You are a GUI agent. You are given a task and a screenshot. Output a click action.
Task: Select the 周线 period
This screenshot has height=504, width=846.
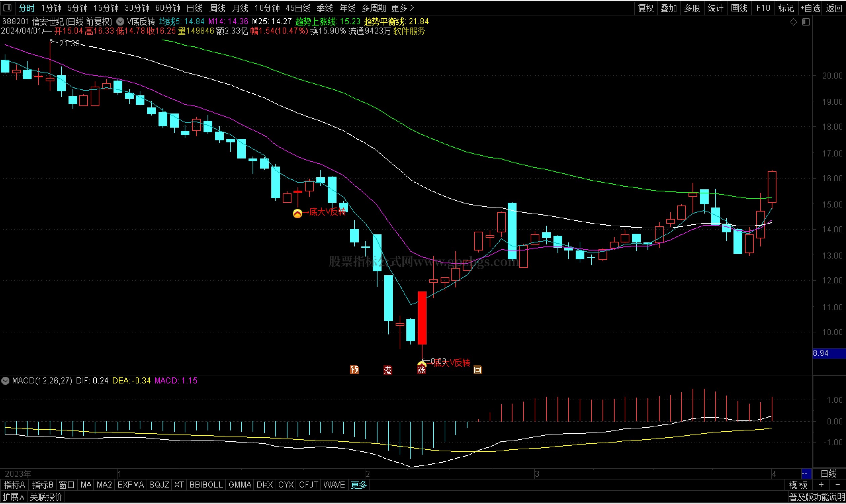tap(217, 8)
